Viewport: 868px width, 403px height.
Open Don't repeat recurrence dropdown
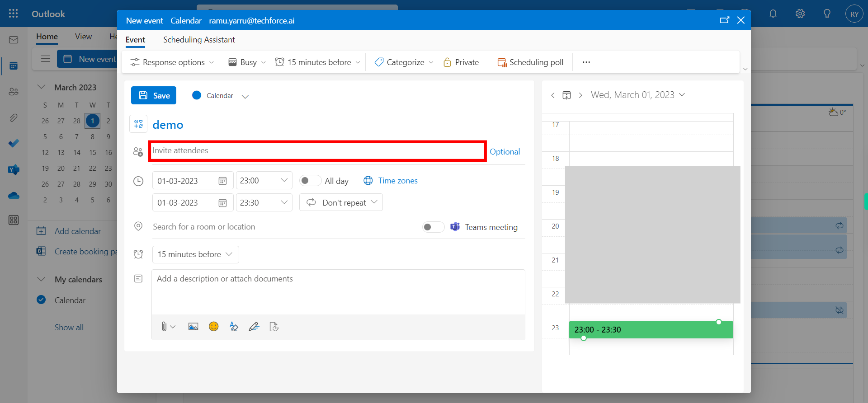[x=341, y=202]
